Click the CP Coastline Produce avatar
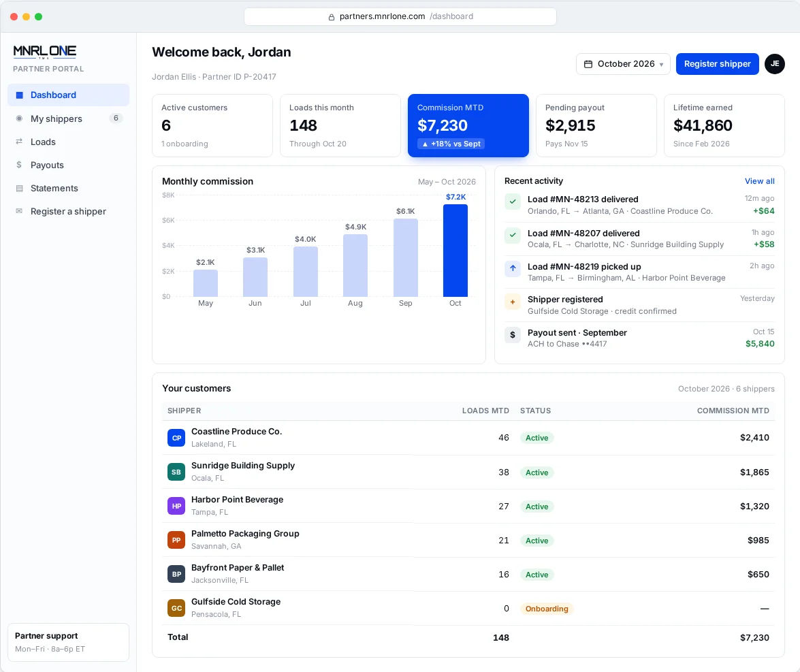 tap(176, 438)
